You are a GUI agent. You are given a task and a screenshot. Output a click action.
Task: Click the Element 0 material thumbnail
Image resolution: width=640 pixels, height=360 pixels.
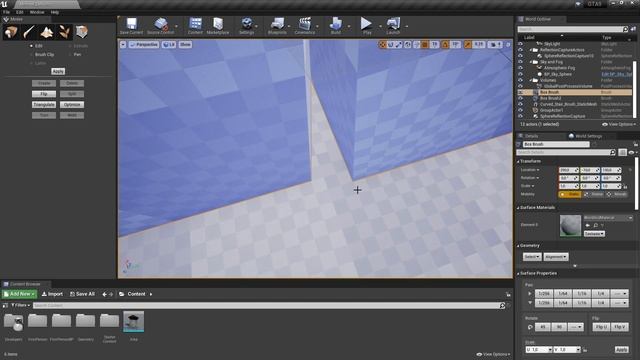(x=570, y=226)
